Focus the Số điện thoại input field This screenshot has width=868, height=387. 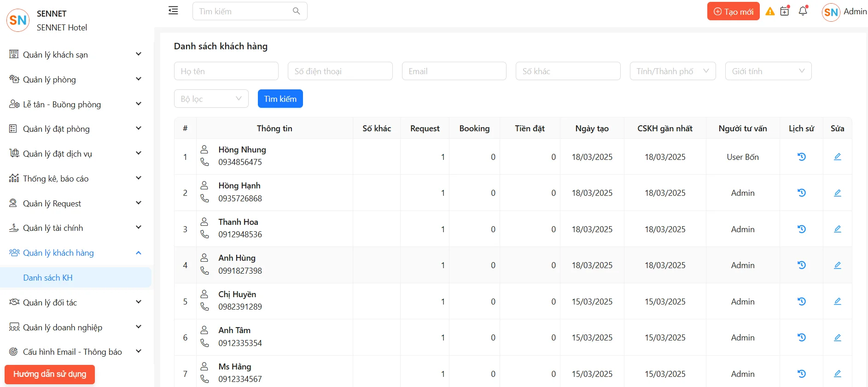tap(340, 71)
